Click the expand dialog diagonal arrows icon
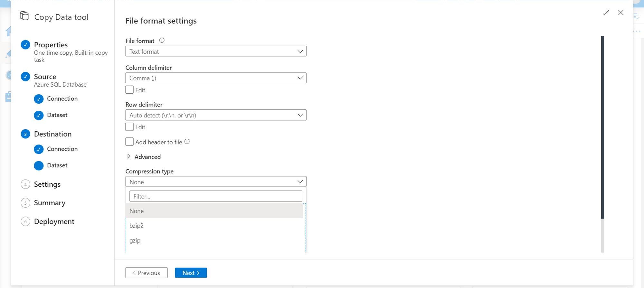644x288 pixels. coord(606,13)
